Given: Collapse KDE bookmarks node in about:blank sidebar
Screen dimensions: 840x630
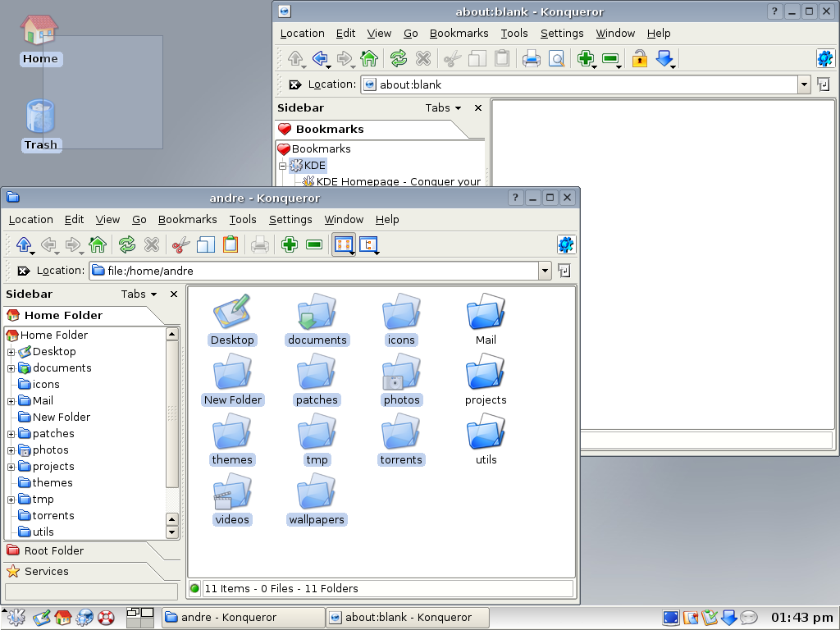Looking at the screenshot, I should [x=282, y=166].
